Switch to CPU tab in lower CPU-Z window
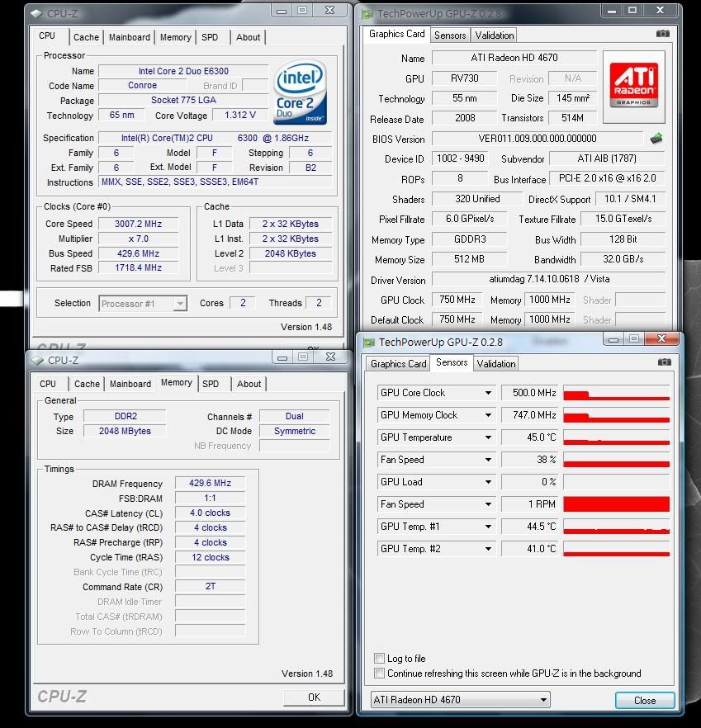701x728 pixels. point(48,384)
